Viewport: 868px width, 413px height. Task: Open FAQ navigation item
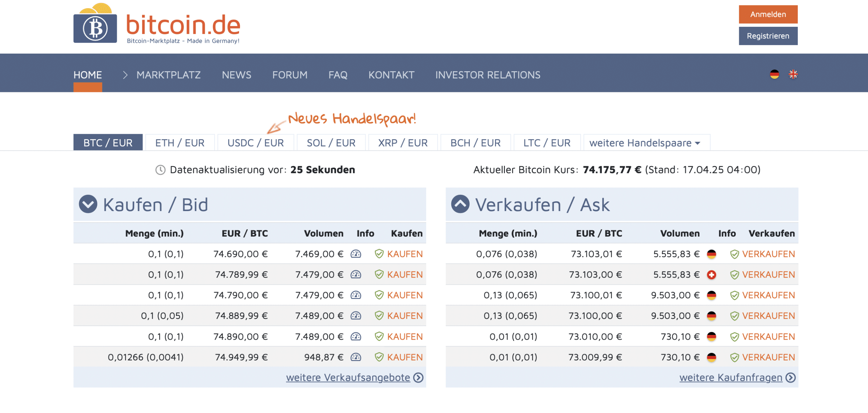coord(338,75)
